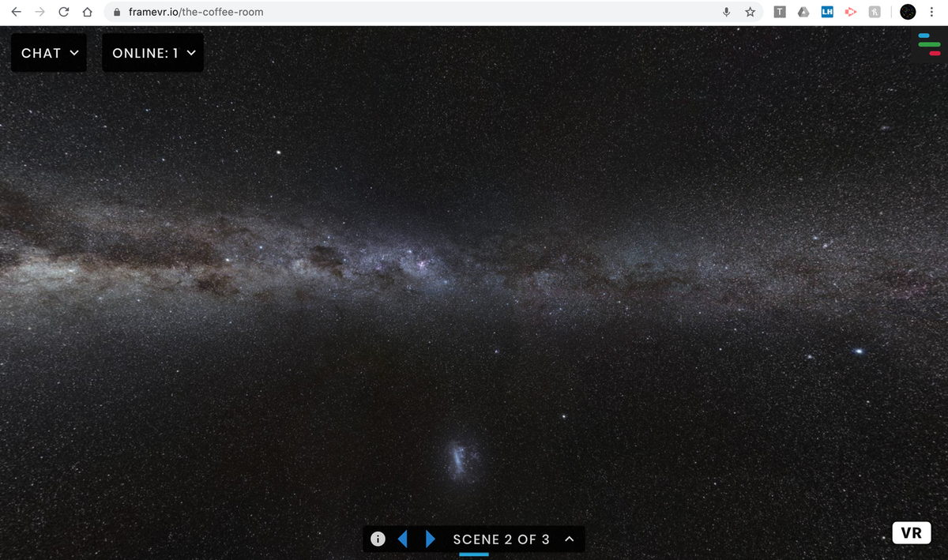Viewport: 948px width, 560px height.
Task: Expand the Scene 2 of 3 chevron
Action: point(569,539)
